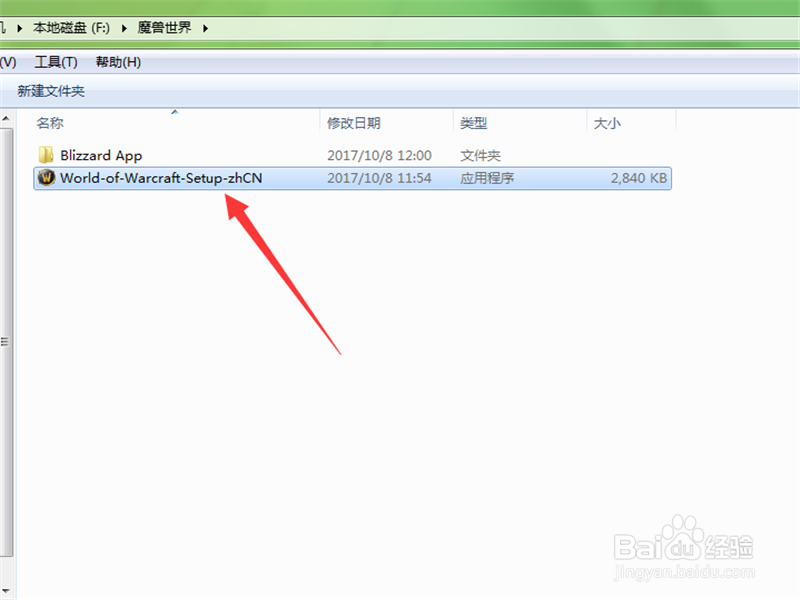
Task: Select the Blizzard App folder icon
Action: [46, 155]
